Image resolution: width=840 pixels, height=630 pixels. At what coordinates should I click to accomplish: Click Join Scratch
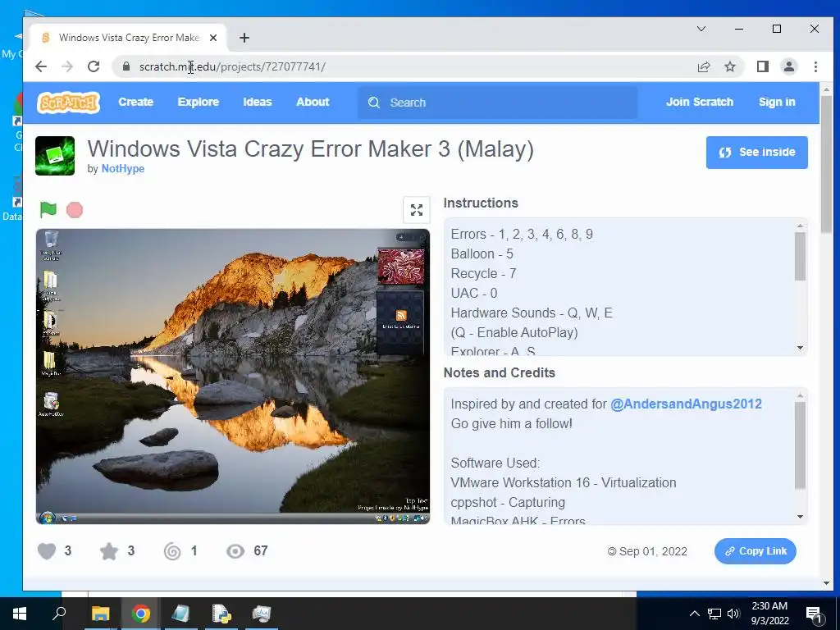[x=700, y=103]
